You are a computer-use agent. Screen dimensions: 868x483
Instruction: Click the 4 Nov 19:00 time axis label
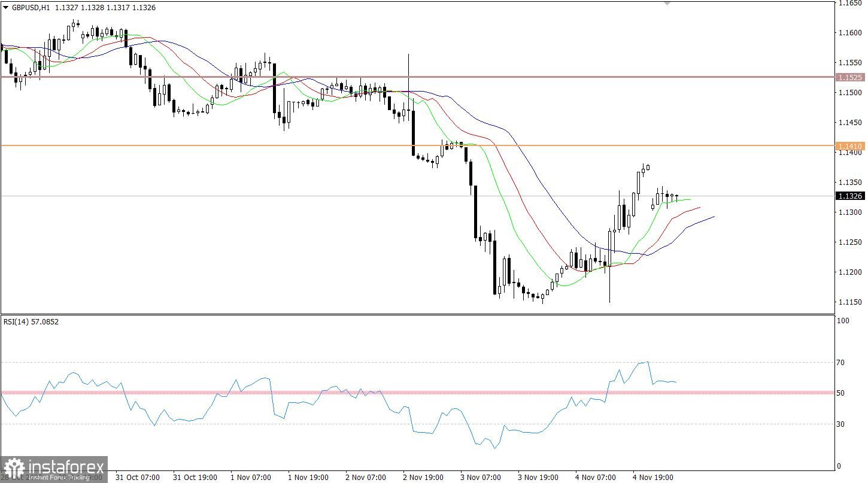point(654,478)
